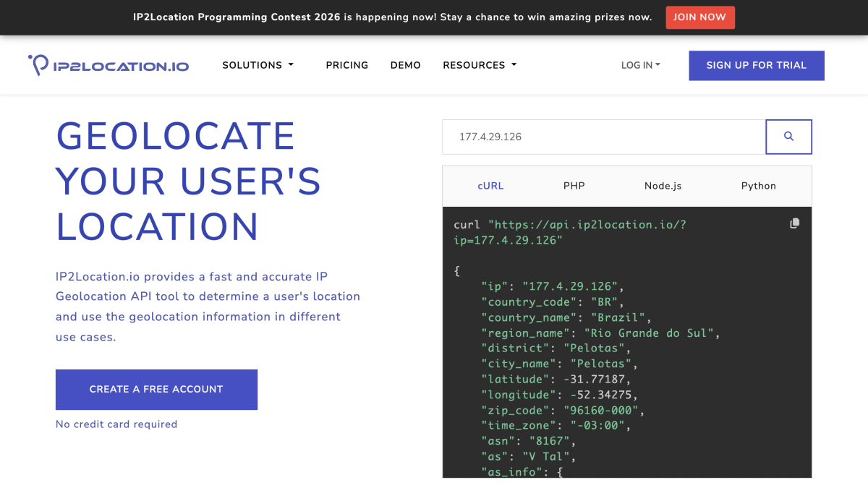868x488 pixels.
Task: Click the 'Geolocate Your User's Location' heading
Action: click(x=189, y=181)
